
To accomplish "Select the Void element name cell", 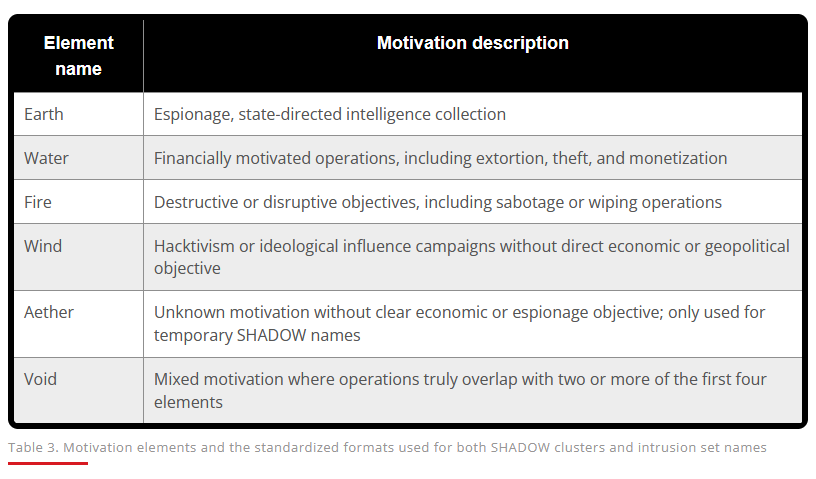I will (x=42, y=380).
